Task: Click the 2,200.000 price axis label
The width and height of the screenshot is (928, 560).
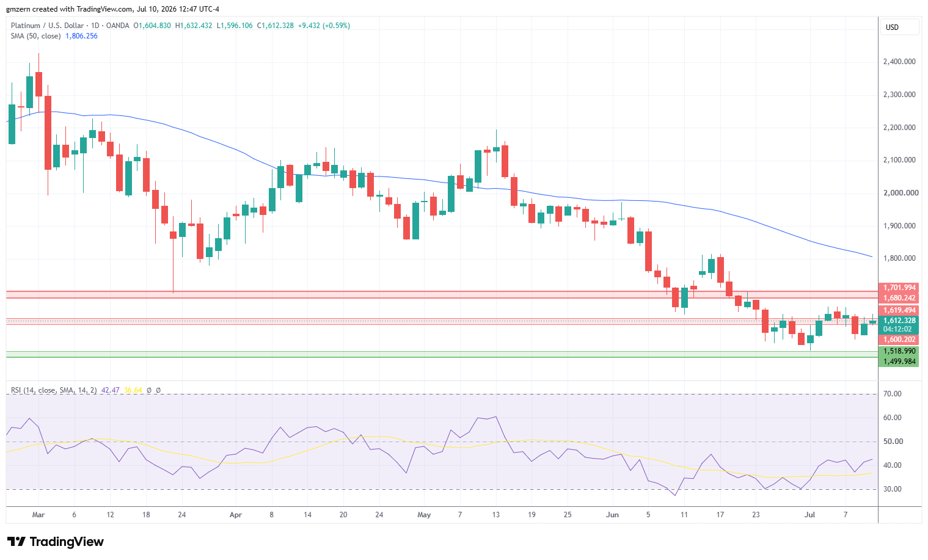Action: (899, 128)
